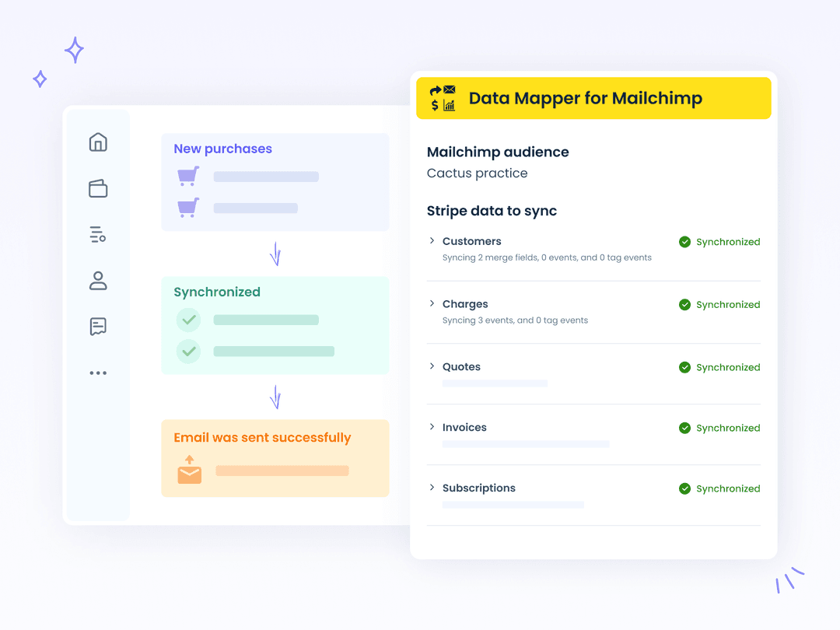Click the Charges label
This screenshot has height=630, width=840.
[x=465, y=304]
